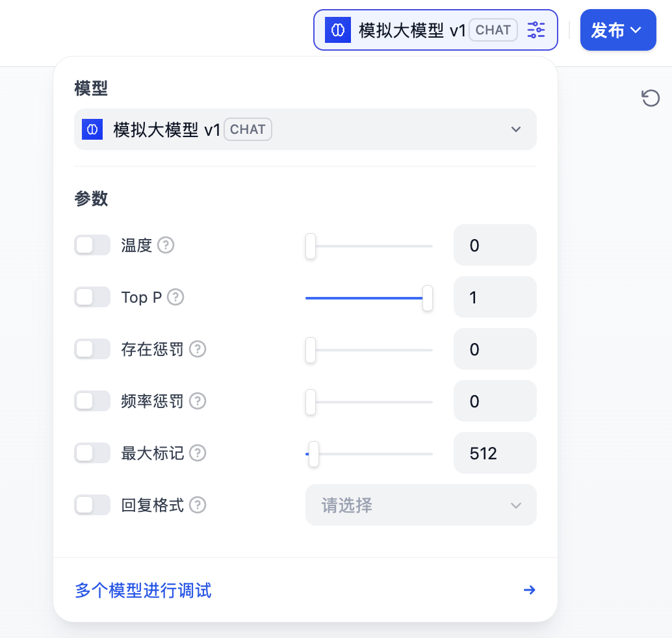Enable the 温度 parameter toggle
The width and height of the screenshot is (672, 638).
pyautogui.click(x=92, y=245)
